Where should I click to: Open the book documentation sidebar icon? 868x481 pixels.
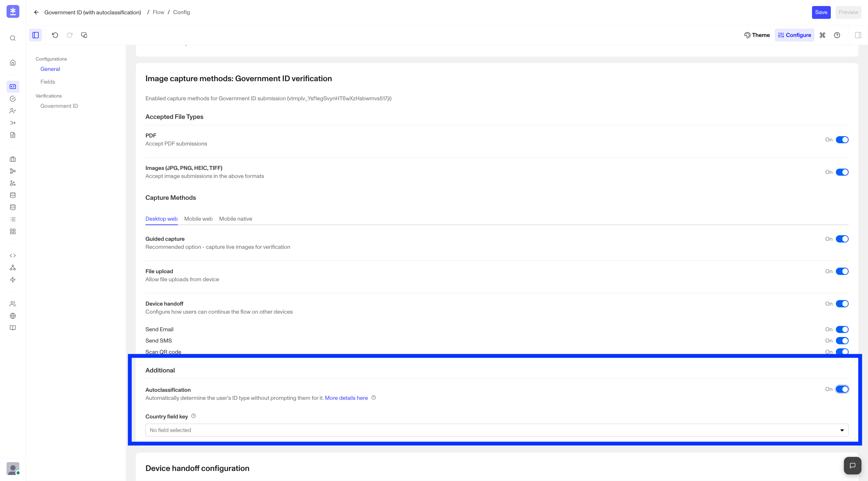click(13, 328)
